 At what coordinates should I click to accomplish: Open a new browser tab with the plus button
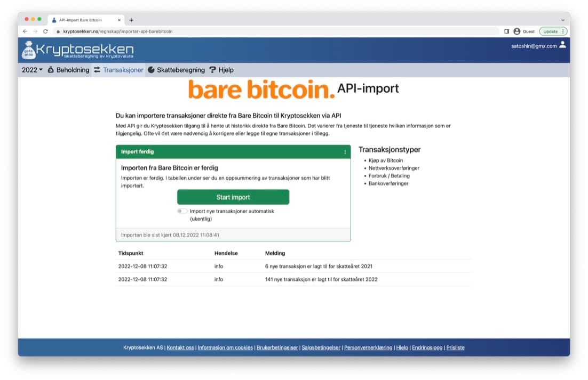point(131,20)
